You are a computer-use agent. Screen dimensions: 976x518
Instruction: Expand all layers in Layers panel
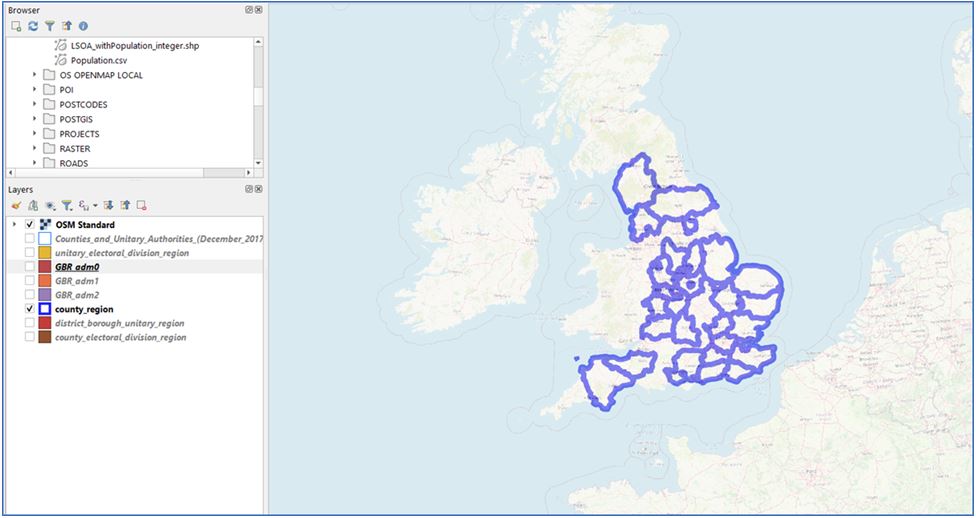[108, 205]
